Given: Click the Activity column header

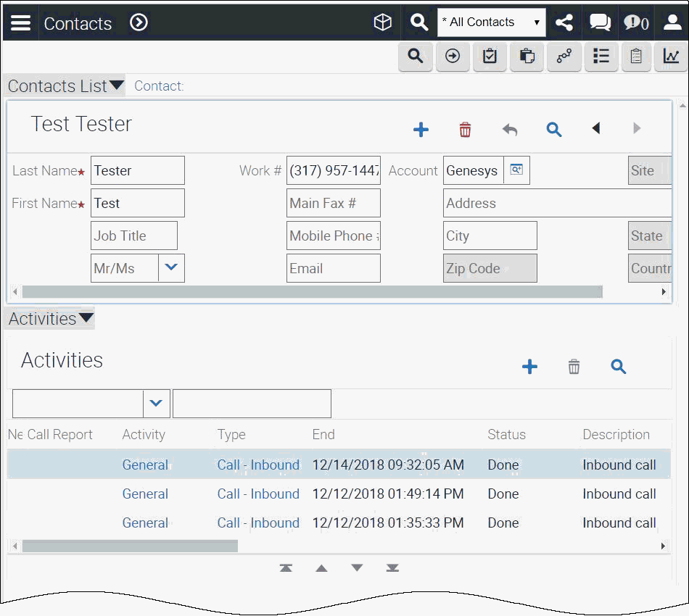Looking at the screenshot, I should coord(144,434).
